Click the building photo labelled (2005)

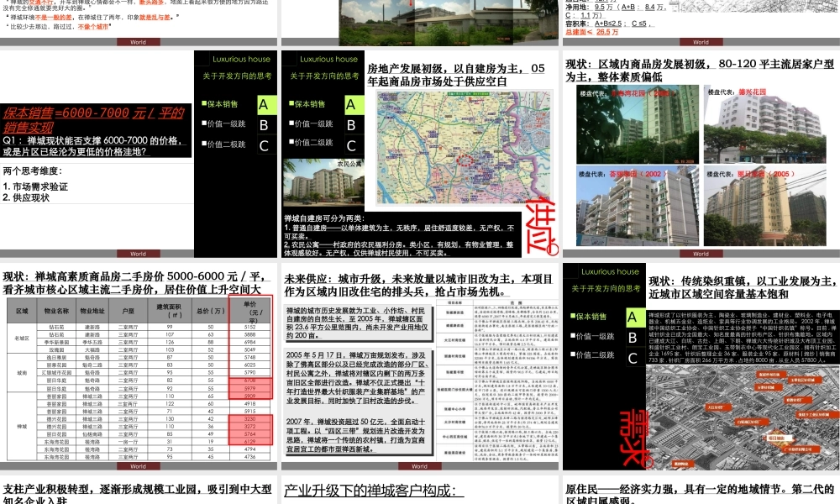click(x=764, y=206)
